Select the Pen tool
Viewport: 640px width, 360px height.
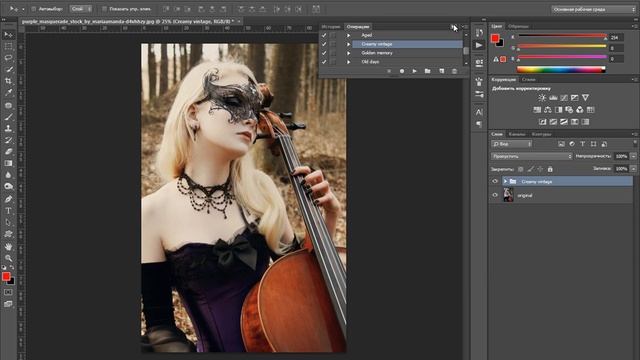pos(8,199)
